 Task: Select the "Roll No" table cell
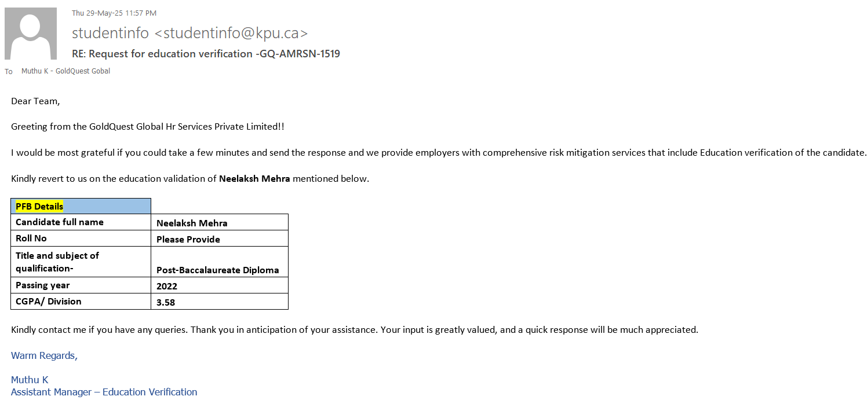click(31, 238)
